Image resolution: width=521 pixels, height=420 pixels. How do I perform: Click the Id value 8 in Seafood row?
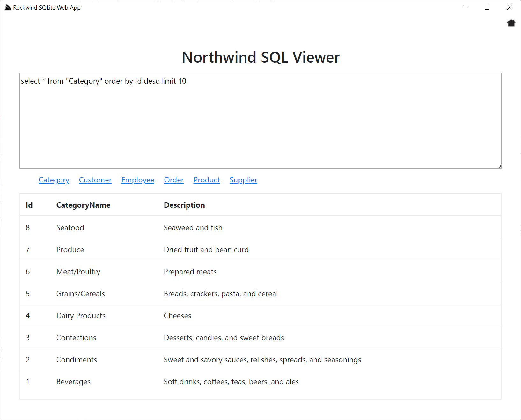tap(28, 228)
